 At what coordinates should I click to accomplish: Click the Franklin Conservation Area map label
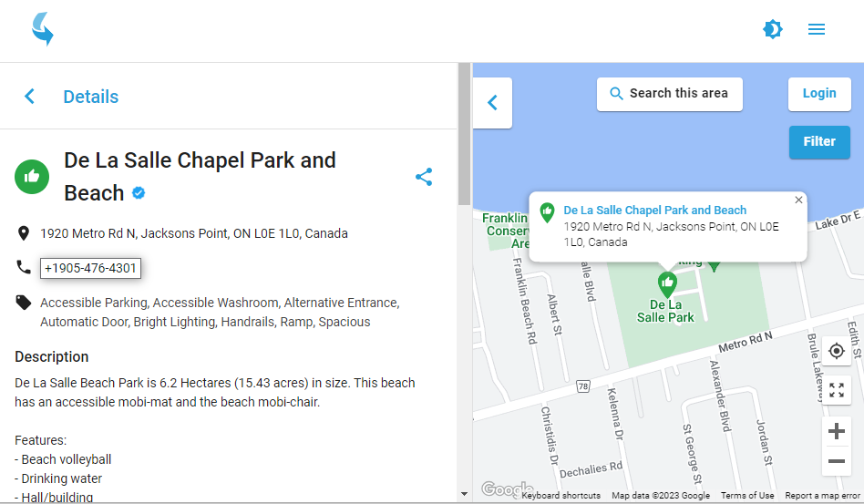click(505, 231)
